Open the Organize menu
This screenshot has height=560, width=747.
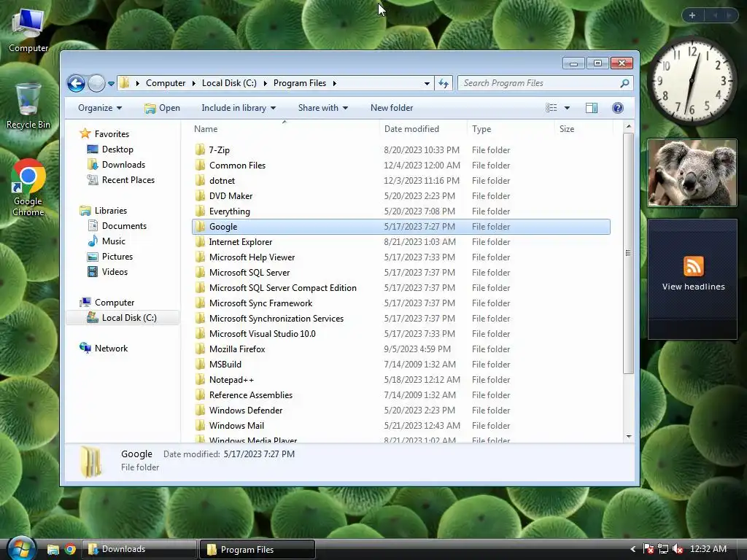coord(100,108)
